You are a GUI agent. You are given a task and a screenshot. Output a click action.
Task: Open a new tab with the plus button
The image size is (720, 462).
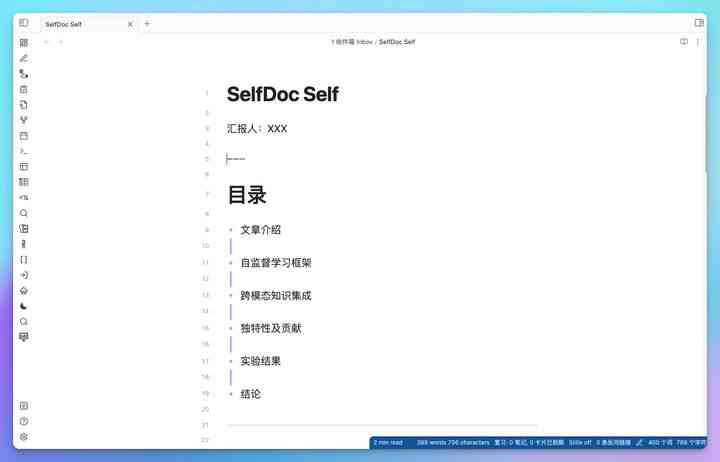pos(147,23)
